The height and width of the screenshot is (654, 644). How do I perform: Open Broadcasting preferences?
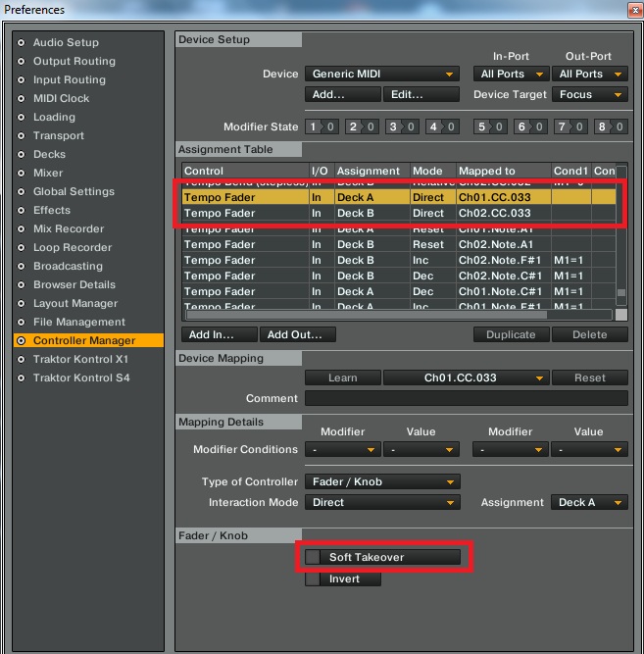pyautogui.click(x=68, y=266)
